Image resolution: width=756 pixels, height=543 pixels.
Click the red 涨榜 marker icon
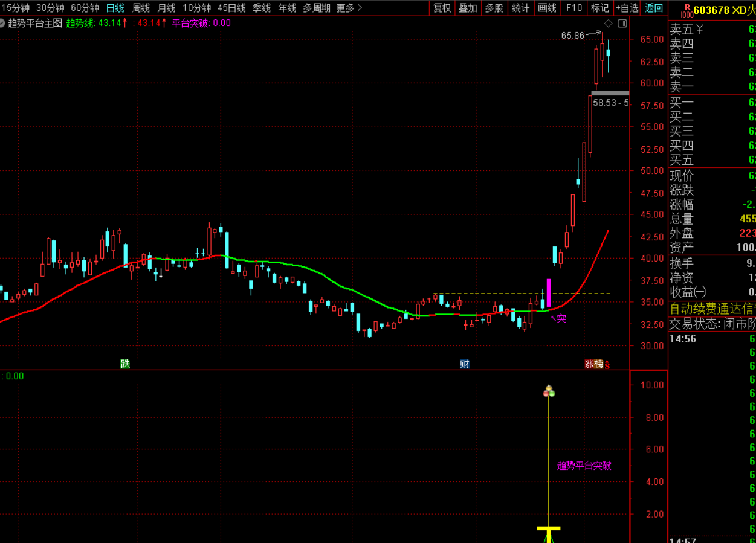click(594, 364)
